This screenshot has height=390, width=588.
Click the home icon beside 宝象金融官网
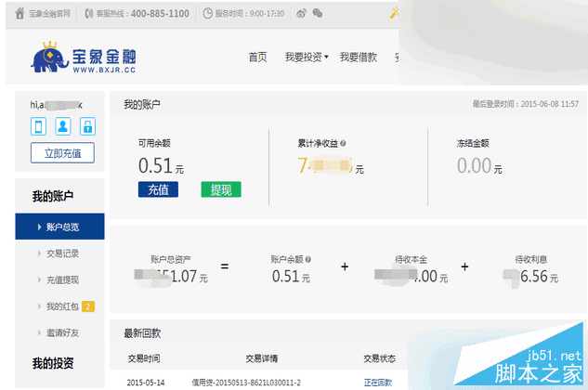click(20, 14)
